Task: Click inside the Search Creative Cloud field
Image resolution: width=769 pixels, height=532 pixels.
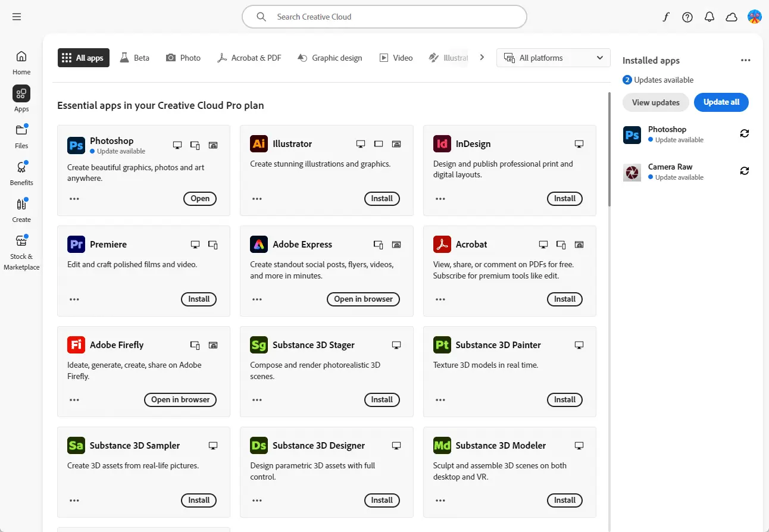Action: tap(384, 17)
